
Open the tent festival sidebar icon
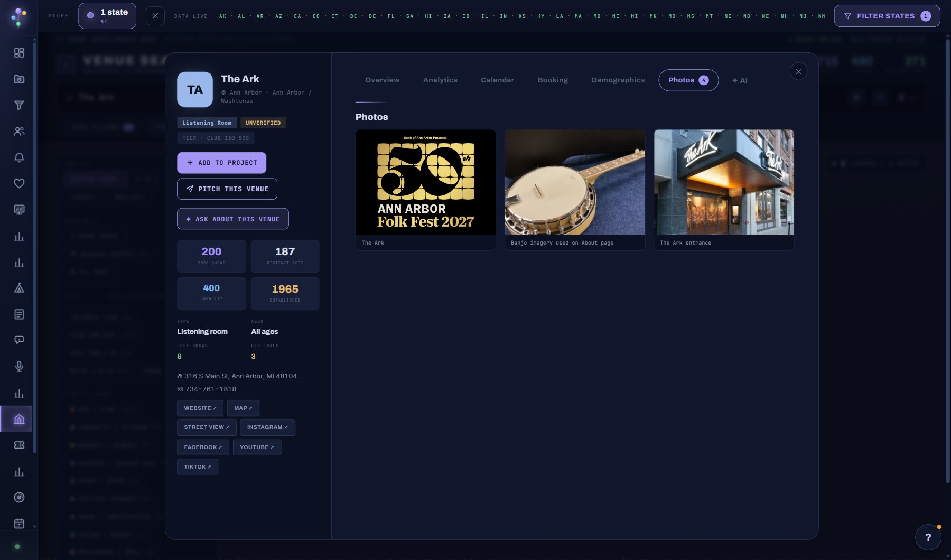[x=19, y=288]
